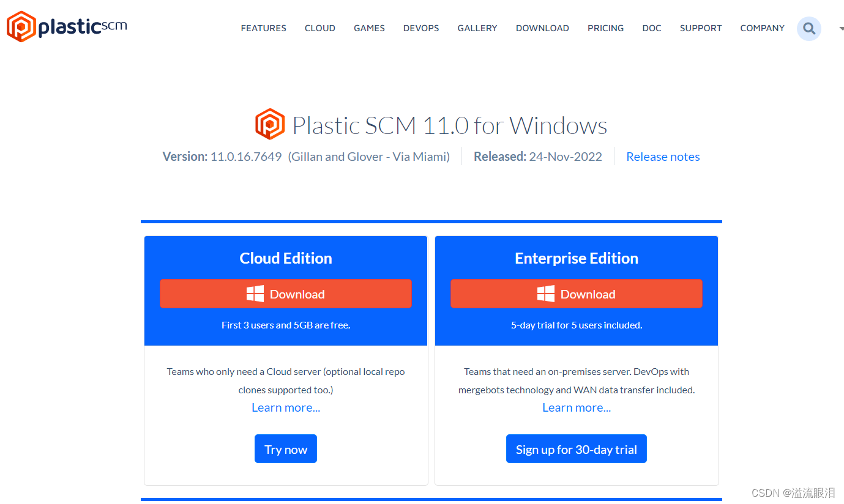
Task: Go to SUPPORT
Action: coord(701,28)
